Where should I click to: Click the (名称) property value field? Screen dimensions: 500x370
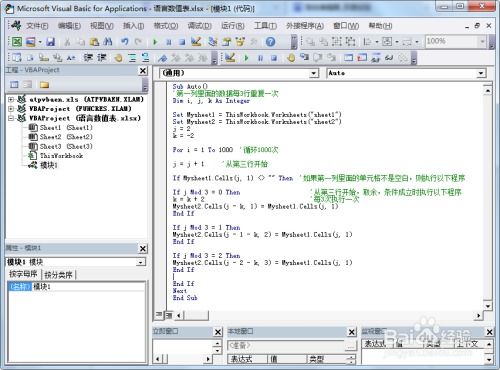[x=88, y=286]
